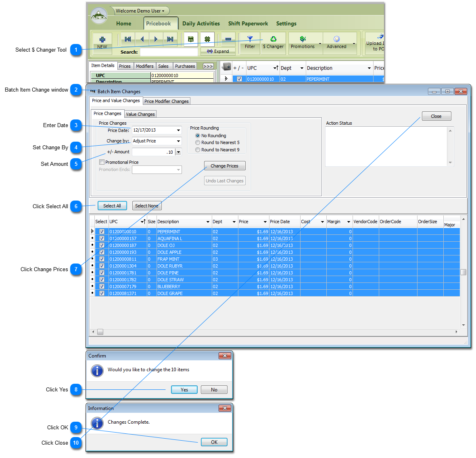Uncheck the DOLE APPLE row checkbox

[x=102, y=252]
